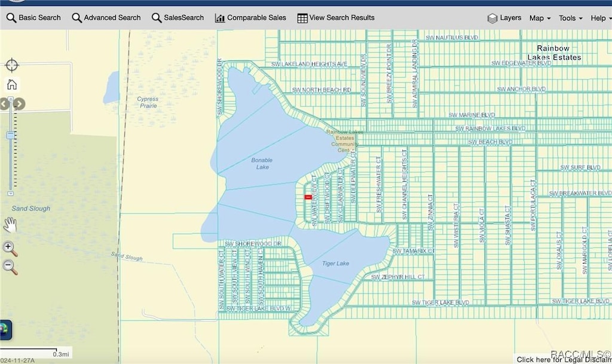Click the home extent icon
Image resolution: width=612 pixels, height=364 pixels.
12,84
